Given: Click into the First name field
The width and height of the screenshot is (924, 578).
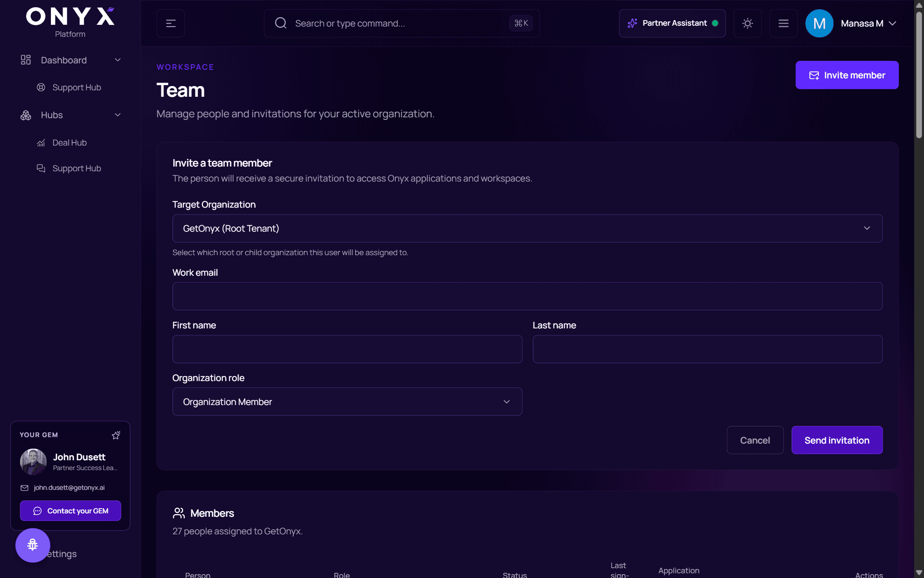Looking at the screenshot, I should 347,349.
